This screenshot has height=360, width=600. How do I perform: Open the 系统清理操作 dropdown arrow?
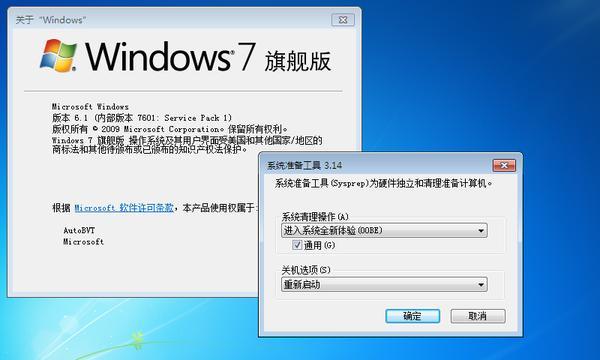[481, 231]
